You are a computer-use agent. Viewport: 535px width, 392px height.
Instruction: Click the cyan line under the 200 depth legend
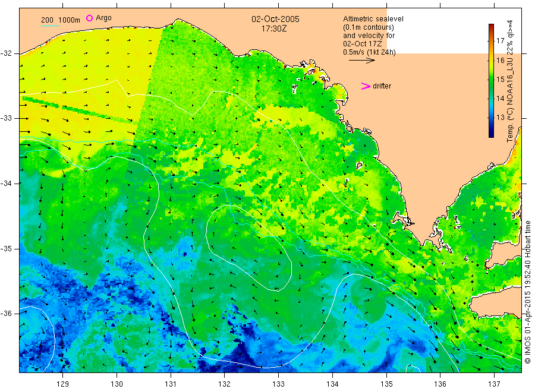50,25
